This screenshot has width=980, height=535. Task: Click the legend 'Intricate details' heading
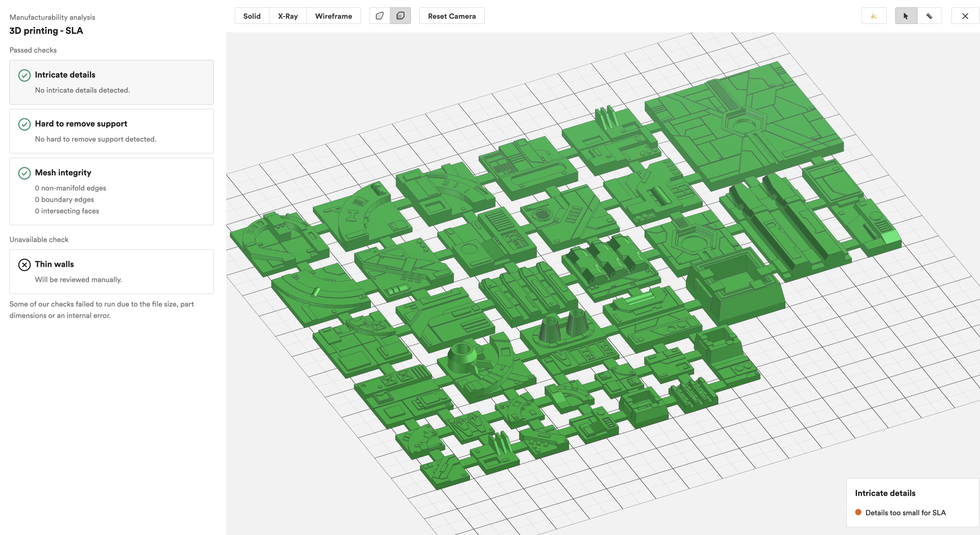pyautogui.click(x=885, y=493)
